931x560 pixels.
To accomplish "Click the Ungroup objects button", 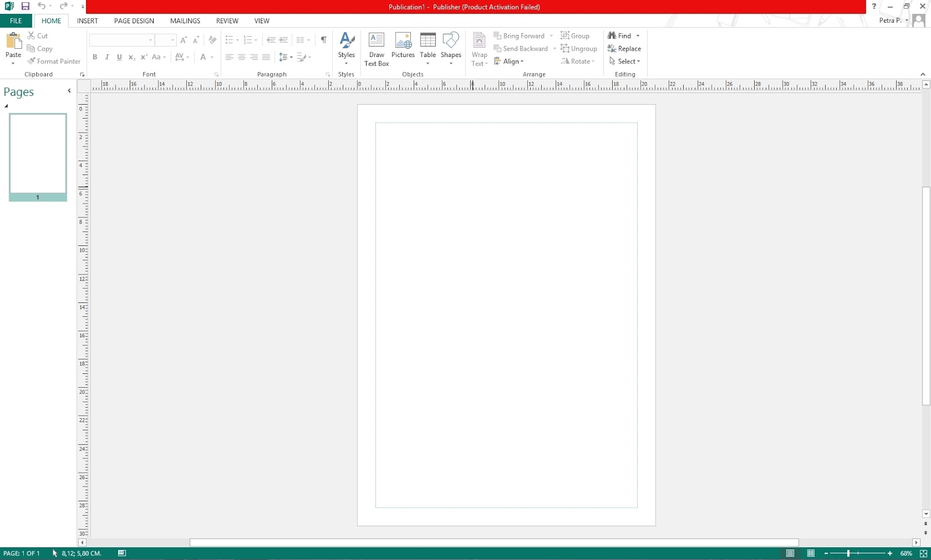I will coord(579,48).
